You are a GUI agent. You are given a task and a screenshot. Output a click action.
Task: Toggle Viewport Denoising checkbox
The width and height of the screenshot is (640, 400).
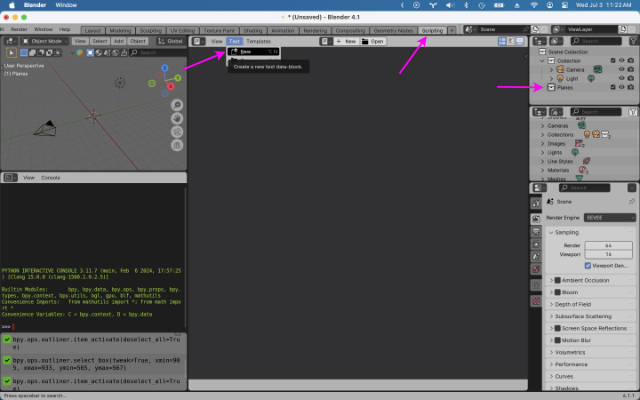[x=588, y=265]
